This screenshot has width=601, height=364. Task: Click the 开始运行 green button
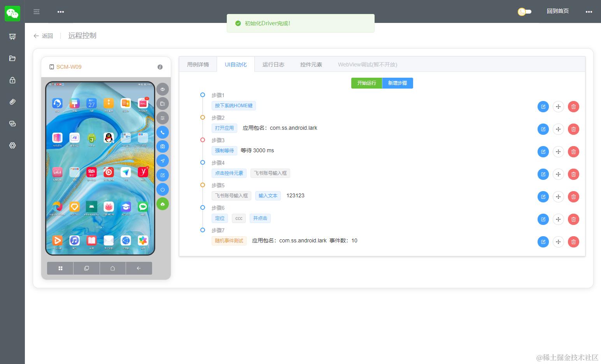(366, 83)
